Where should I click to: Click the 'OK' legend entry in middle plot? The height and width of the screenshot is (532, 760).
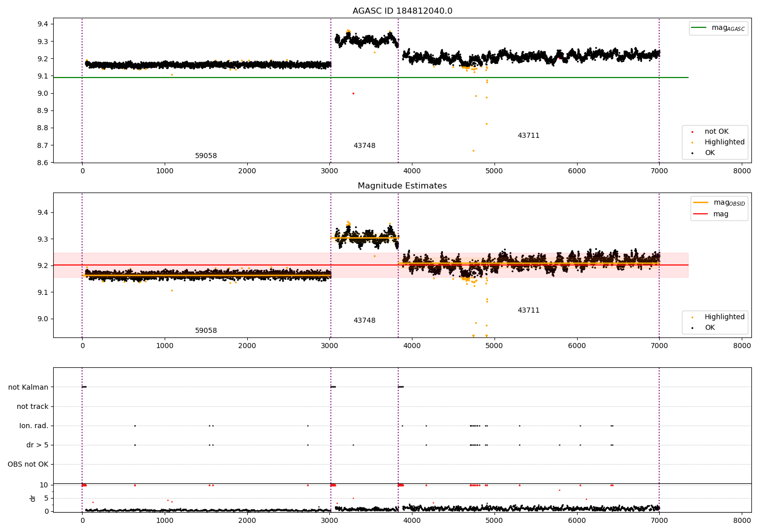(x=704, y=328)
